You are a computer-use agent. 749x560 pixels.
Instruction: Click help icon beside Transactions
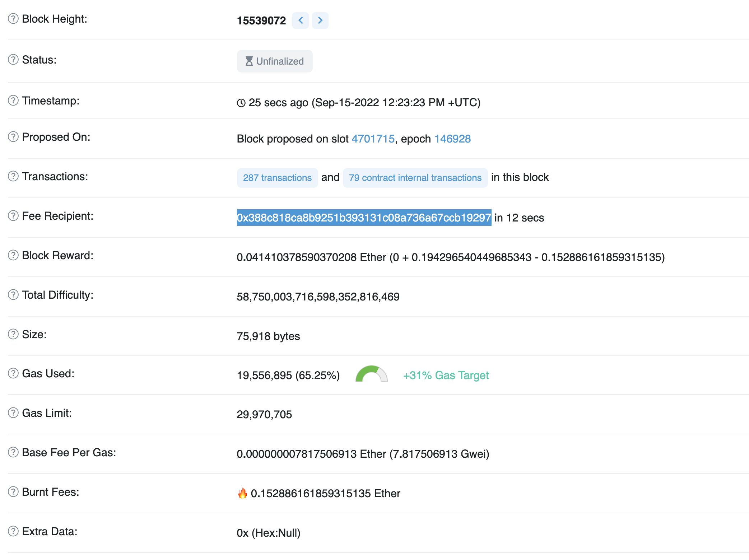coord(13,176)
